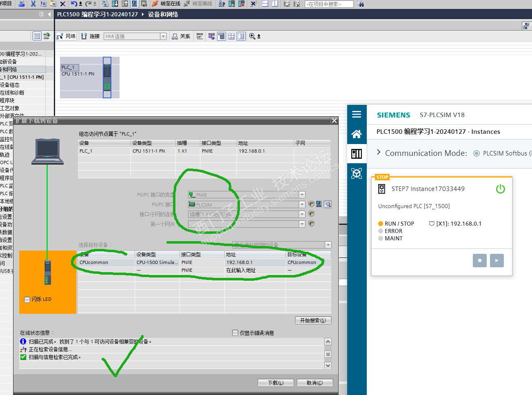Select the PLCSIM Softbus radio button
Screen dimensions: 532x395
(x=476, y=153)
